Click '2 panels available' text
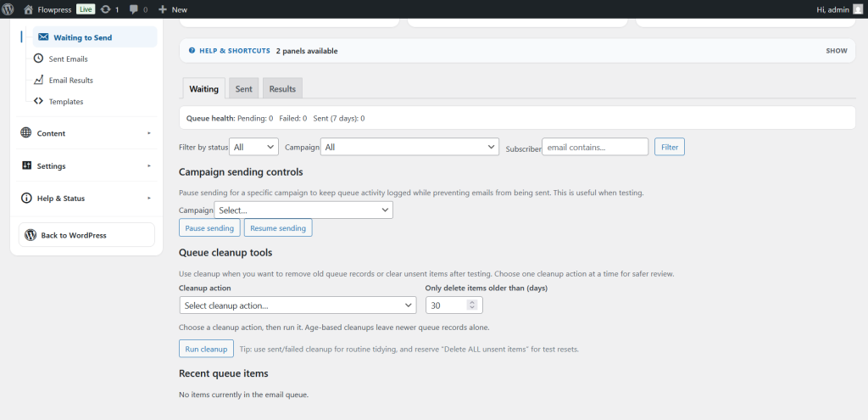 click(x=307, y=50)
